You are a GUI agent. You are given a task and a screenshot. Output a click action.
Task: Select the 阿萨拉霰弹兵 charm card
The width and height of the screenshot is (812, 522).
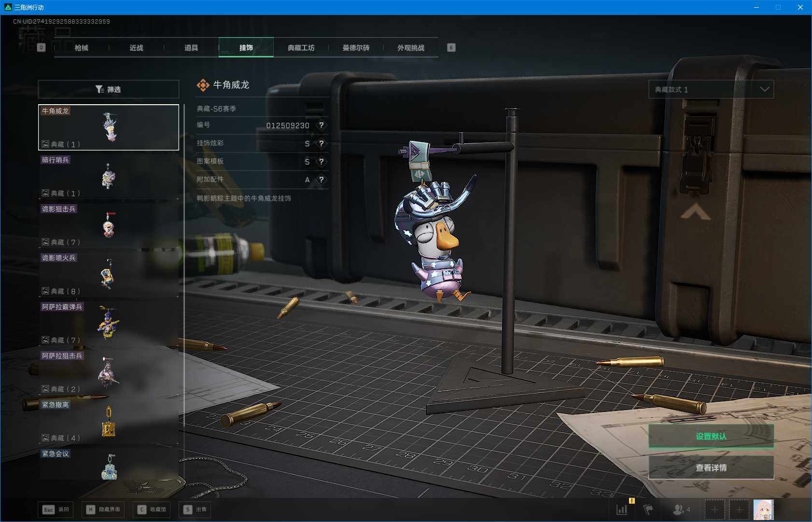coord(109,323)
